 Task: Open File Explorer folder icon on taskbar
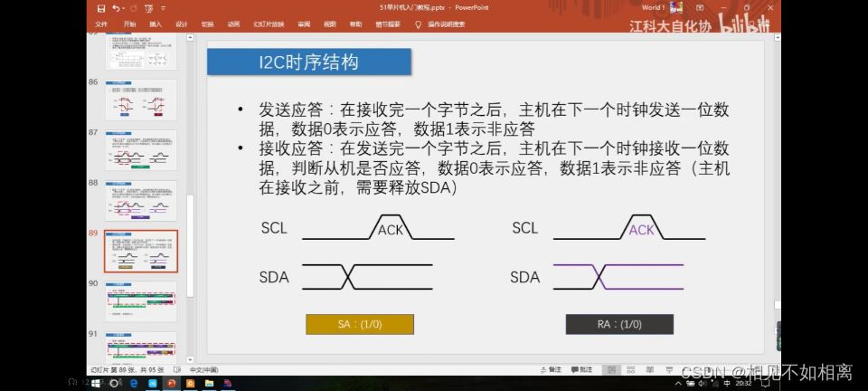pos(209,383)
